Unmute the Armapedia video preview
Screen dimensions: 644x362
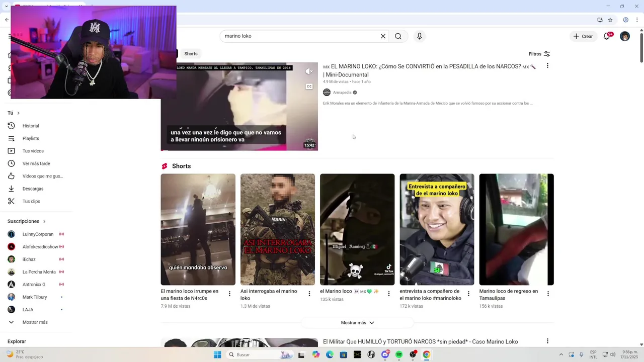tap(309, 71)
